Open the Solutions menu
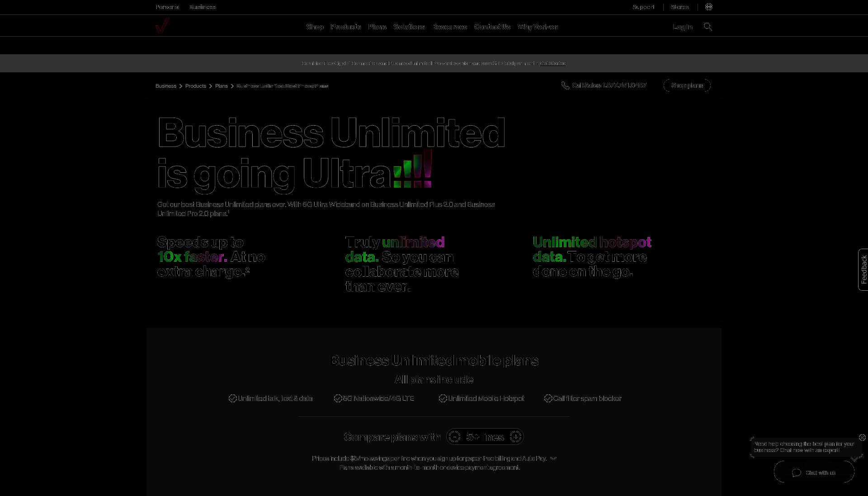This screenshot has width=868, height=496. (x=409, y=27)
